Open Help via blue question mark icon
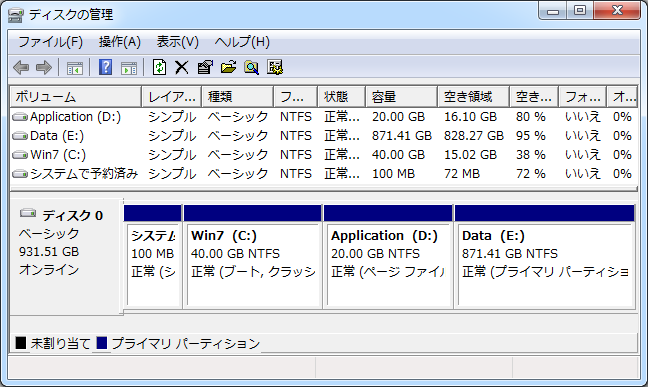648x387 pixels. pyautogui.click(x=105, y=67)
